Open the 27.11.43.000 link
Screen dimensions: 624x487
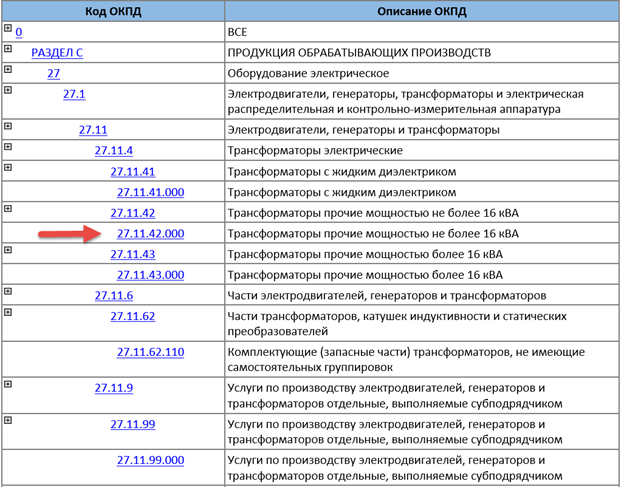coord(150,275)
